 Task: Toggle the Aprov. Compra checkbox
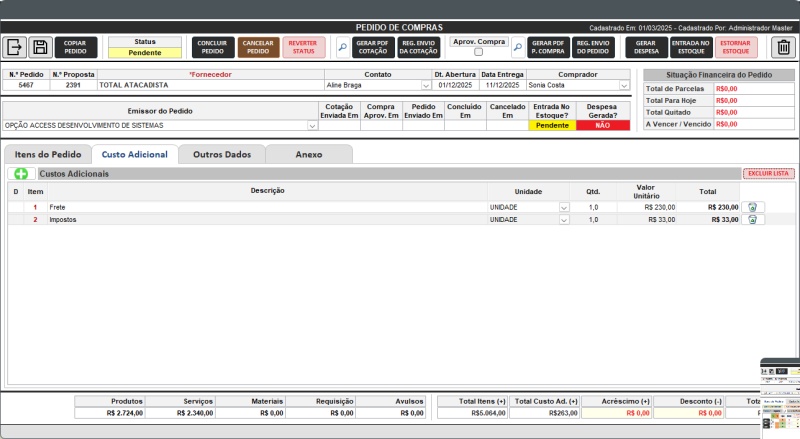point(478,52)
